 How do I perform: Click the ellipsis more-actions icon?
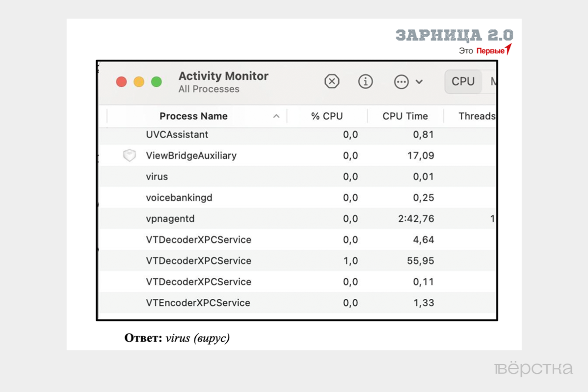(401, 82)
